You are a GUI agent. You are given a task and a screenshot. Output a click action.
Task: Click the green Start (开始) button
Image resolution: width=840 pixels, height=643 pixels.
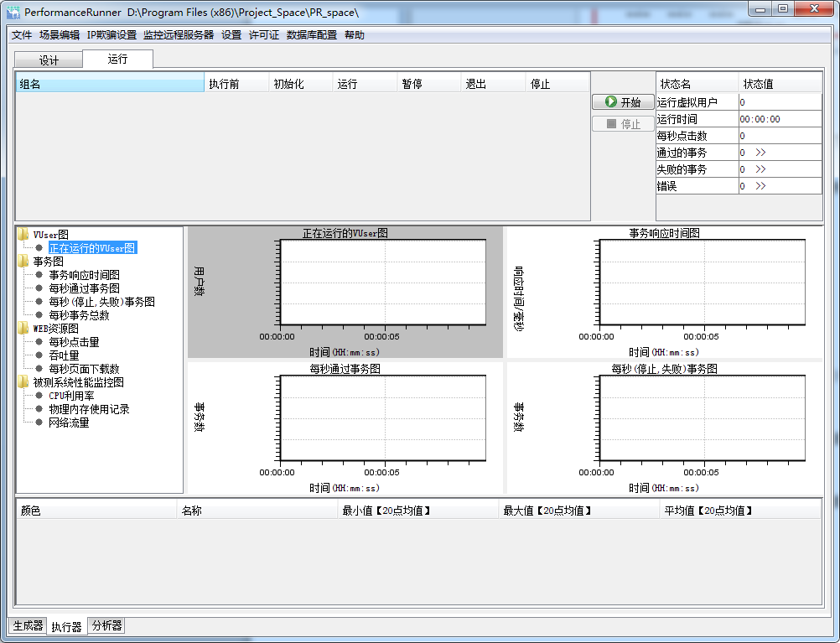(623, 102)
